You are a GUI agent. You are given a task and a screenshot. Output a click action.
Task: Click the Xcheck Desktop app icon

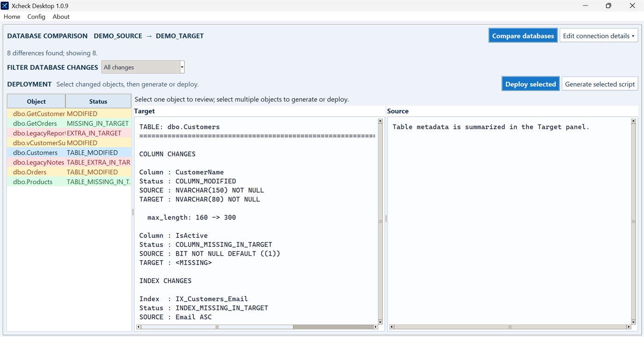[x=5, y=6]
